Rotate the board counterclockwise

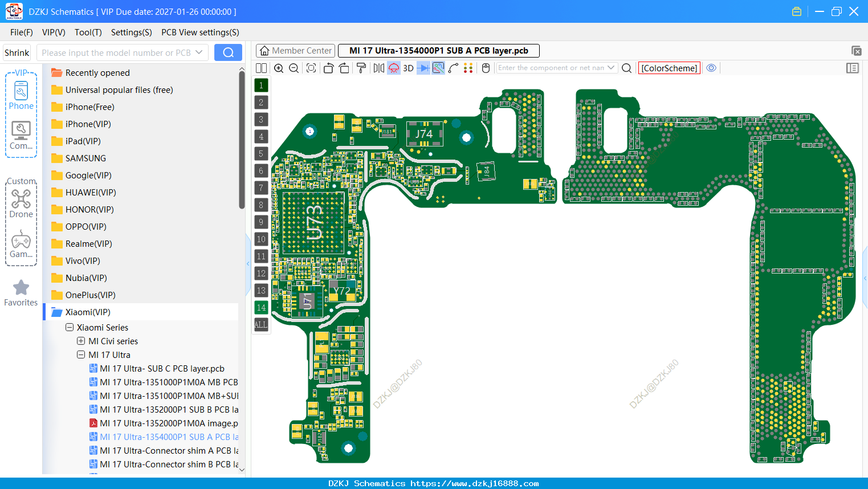[x=328, y=68]
